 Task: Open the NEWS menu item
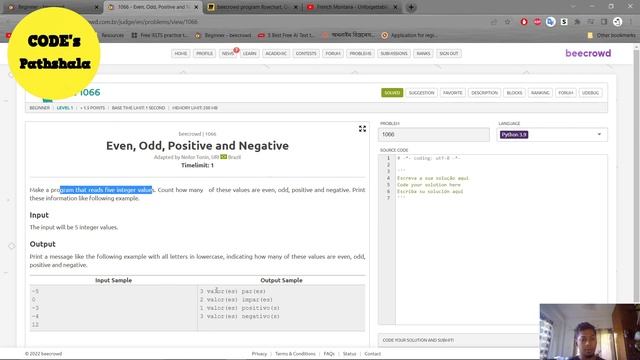228,53
